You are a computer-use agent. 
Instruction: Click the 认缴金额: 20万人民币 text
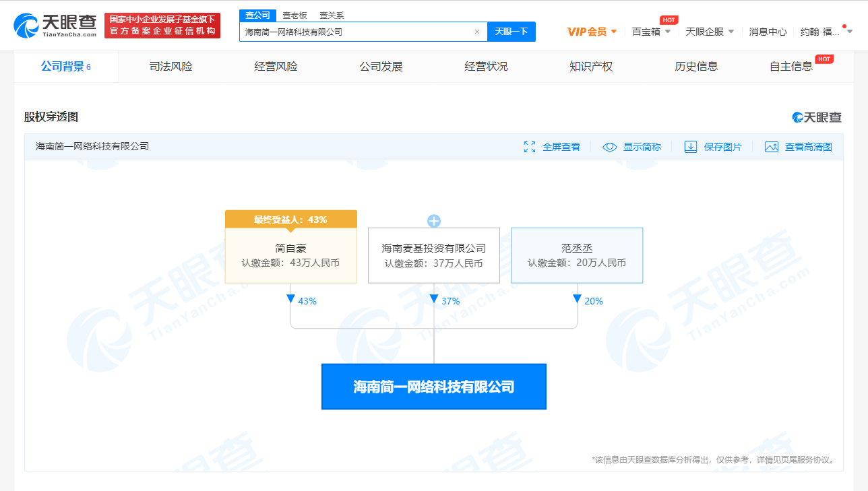(x=577, y=263)
